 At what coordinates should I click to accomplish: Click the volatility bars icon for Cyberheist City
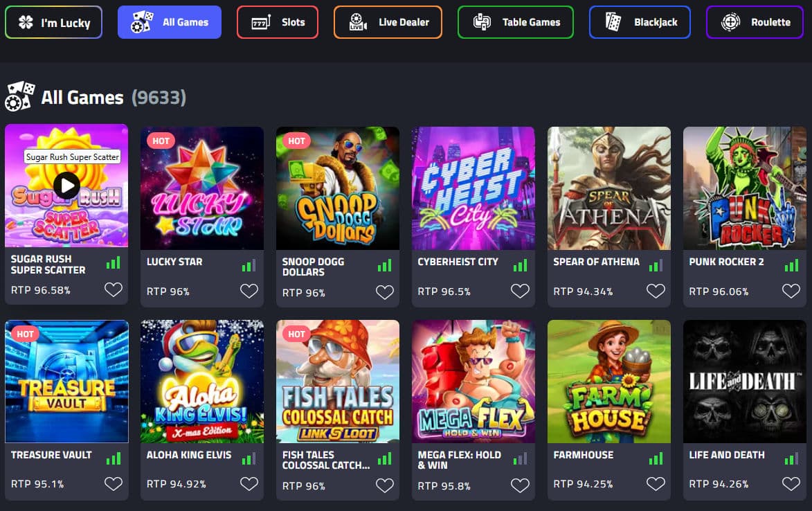coord(520,265)
